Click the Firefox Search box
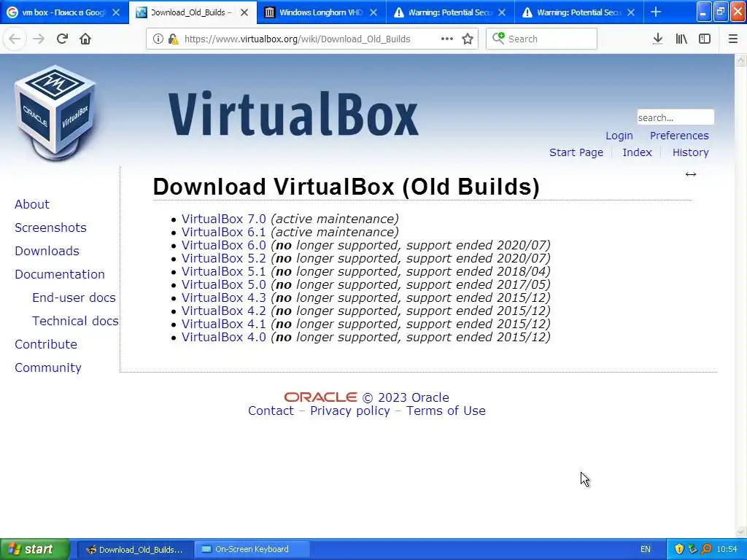The image size is (747, 560). pyautogui.click(x=541, y=39)
